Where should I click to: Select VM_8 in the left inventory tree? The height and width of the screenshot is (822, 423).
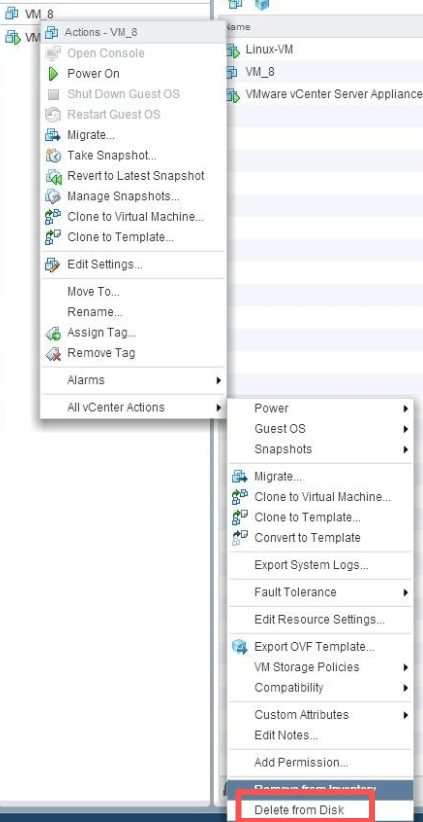[x=39, y=14]
